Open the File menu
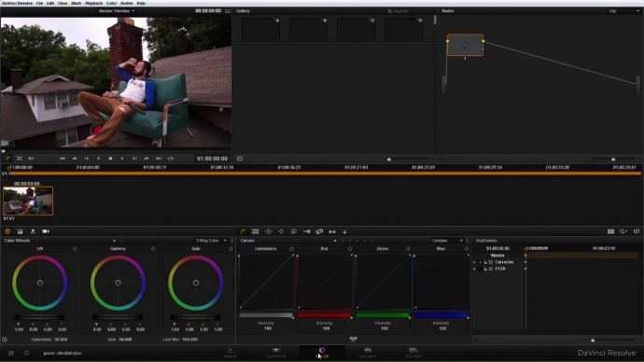 [x=39, y=3]
